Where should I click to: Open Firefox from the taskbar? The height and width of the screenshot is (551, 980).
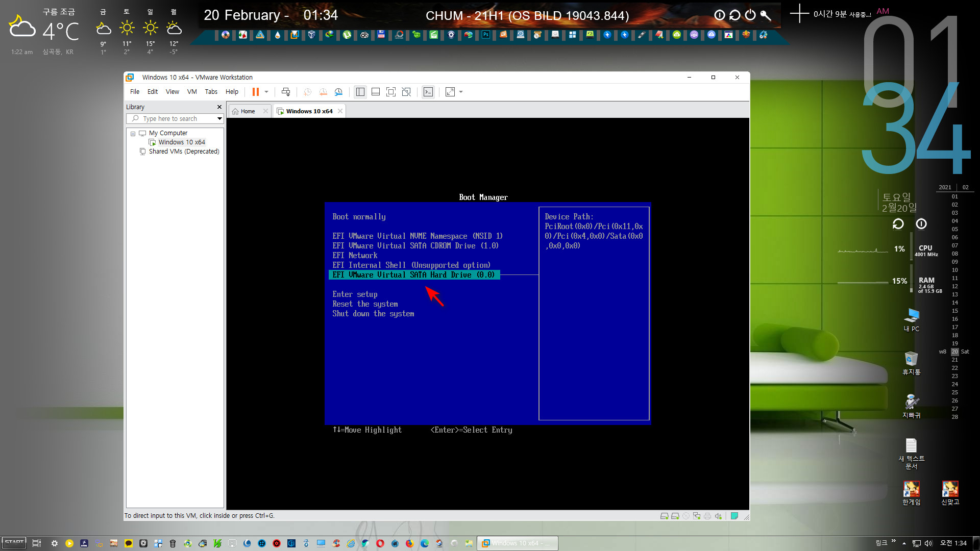(x=409, y=543)
